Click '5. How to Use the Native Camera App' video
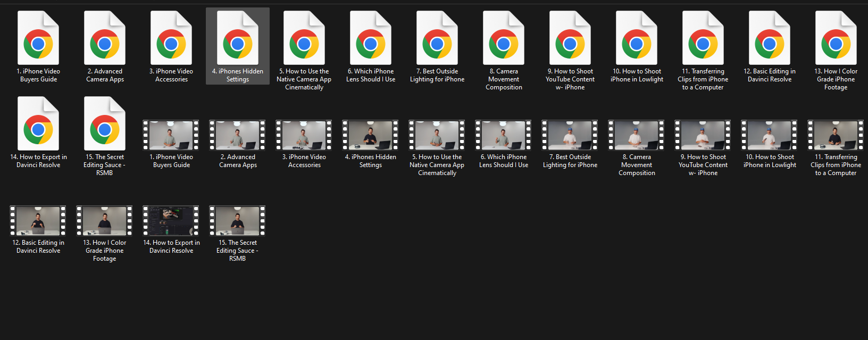The image size is (868, 340). point(437,135)
